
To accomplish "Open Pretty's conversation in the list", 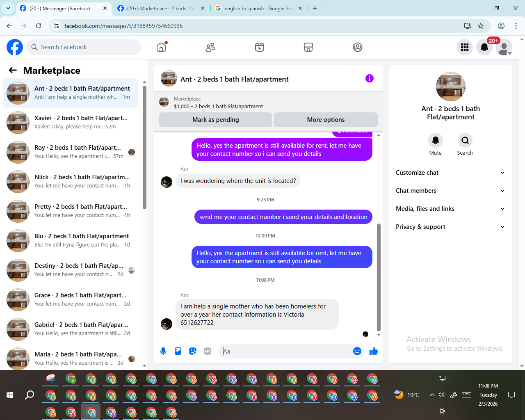I will click(x=71, y=211).
